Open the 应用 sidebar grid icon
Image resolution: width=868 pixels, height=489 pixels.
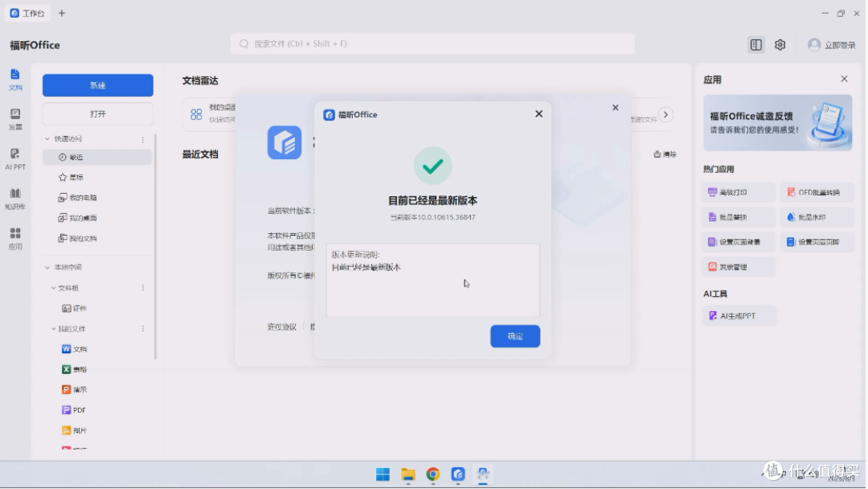coord(15,239)
